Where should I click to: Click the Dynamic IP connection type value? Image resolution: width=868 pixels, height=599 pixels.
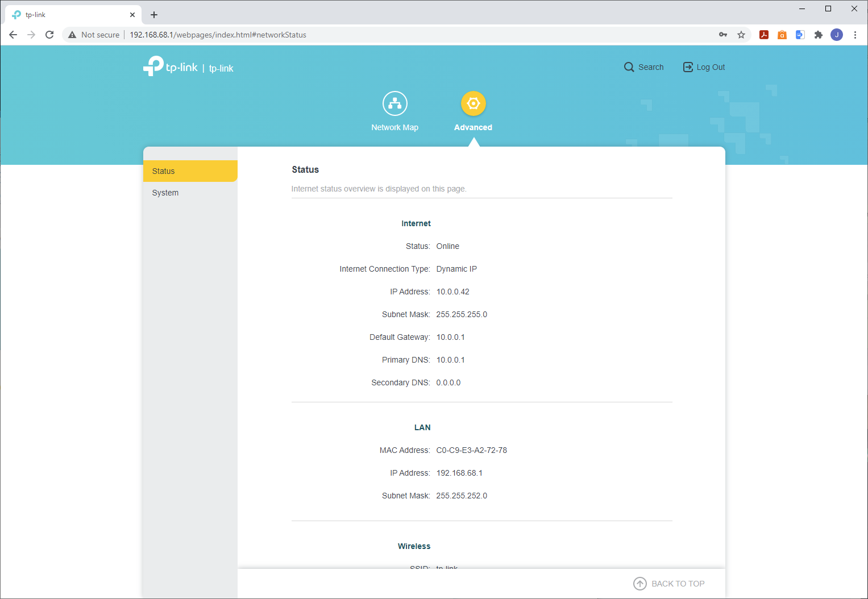(x=456, y=269)
